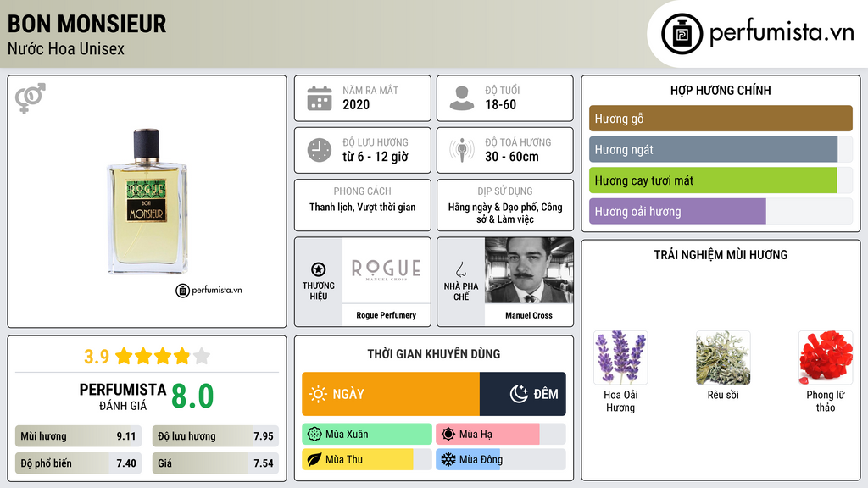Click the Hằng ngày & Dạo phố occasion text
This screenshot has height=488, width=868.
pos(505,213)
